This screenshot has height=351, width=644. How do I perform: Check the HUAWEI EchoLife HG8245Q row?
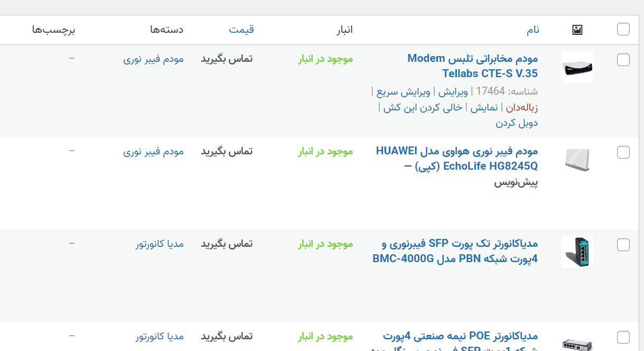click(623, 152)
